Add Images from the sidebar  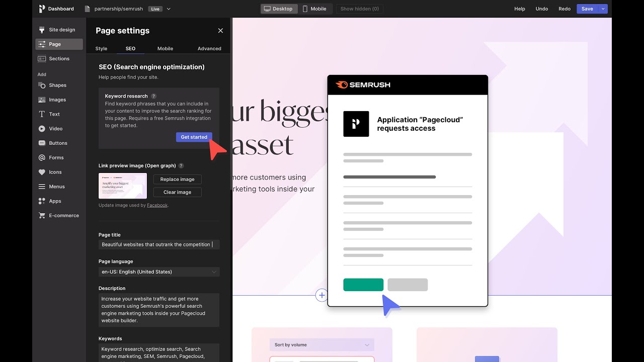(x=59, y=100)
